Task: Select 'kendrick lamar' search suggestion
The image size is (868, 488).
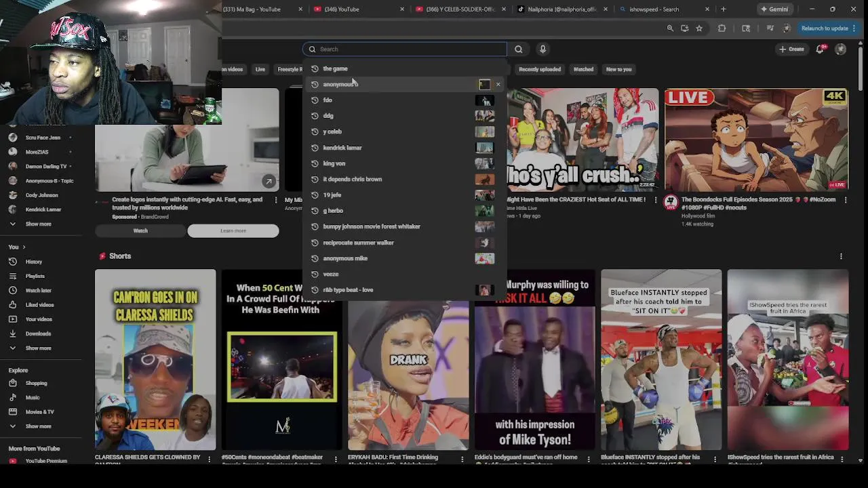Action: (x=404, y=148)
